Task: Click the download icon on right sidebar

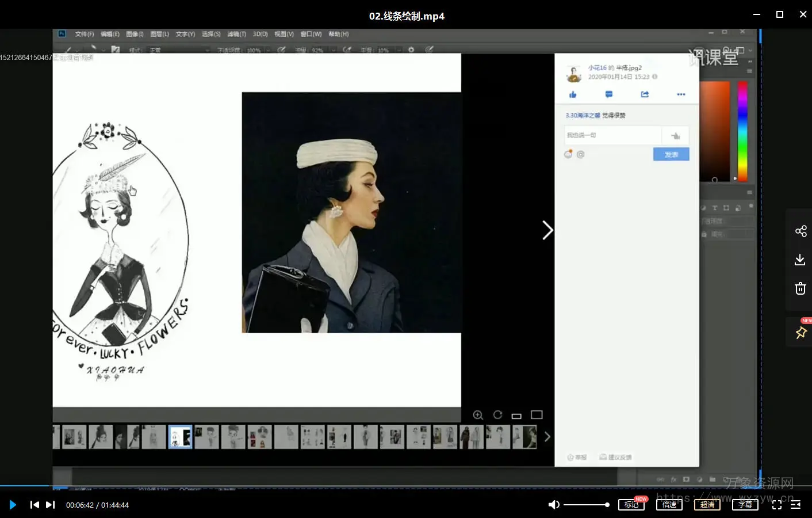Action: tap(800, 260)
